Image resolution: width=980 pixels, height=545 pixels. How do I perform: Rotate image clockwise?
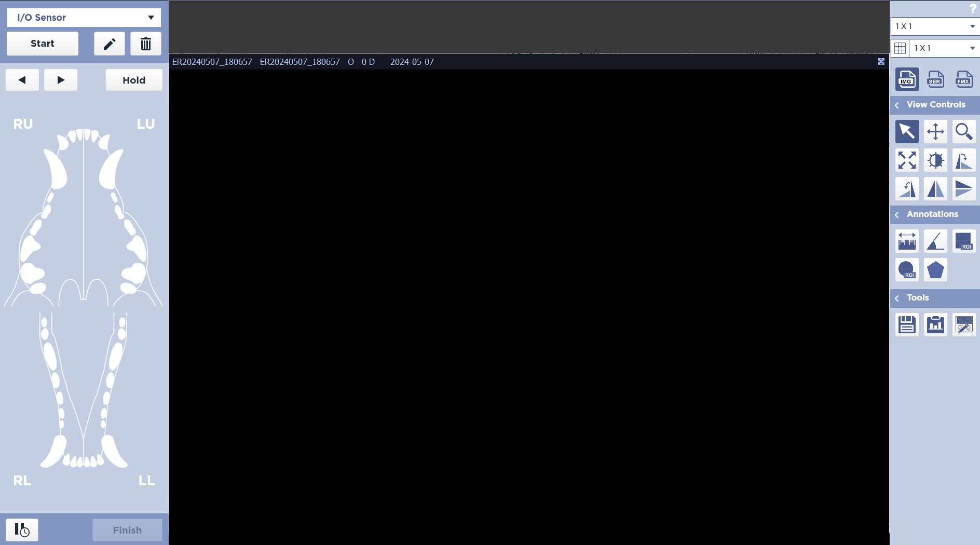964,160
